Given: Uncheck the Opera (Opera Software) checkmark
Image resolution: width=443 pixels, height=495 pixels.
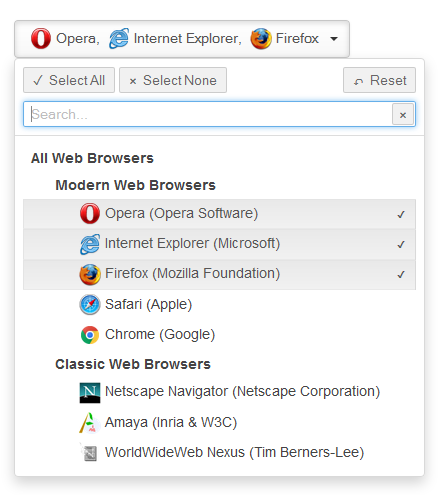Looking at the screenshot, I should click(x=401, y=214).
